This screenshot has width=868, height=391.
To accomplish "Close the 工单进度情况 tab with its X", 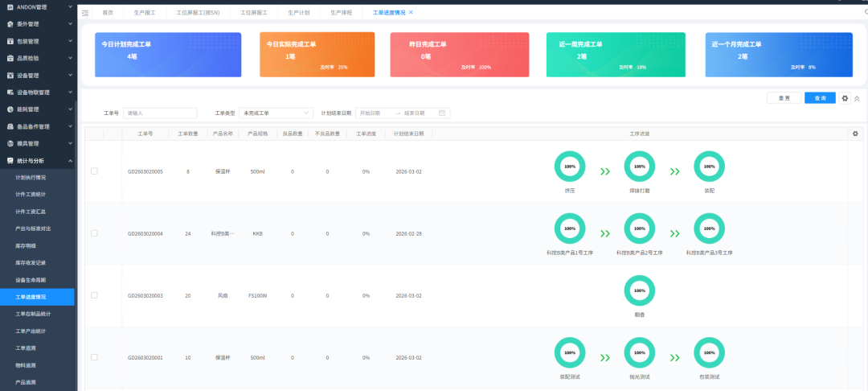I will (411, 12).
